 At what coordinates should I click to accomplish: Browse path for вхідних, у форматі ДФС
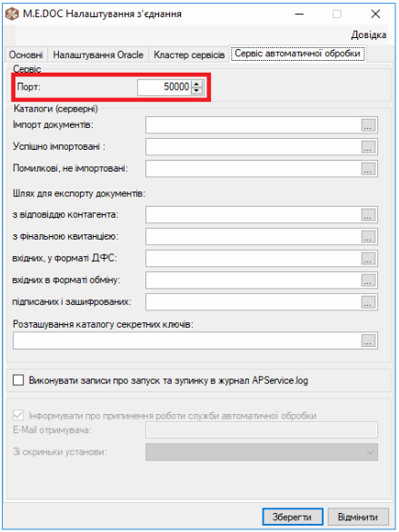click(x=368, y=258)
